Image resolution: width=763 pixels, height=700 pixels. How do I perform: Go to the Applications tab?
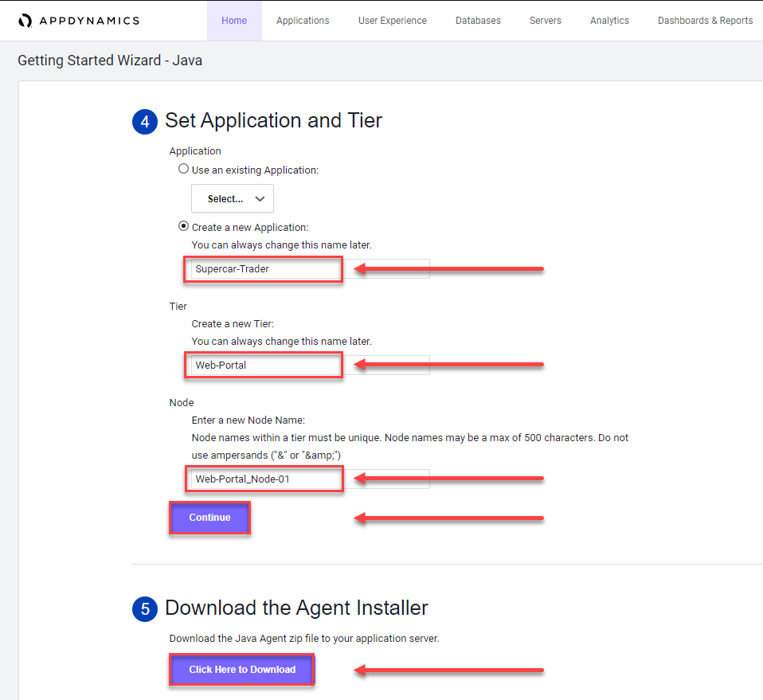(x=303, y=21)
